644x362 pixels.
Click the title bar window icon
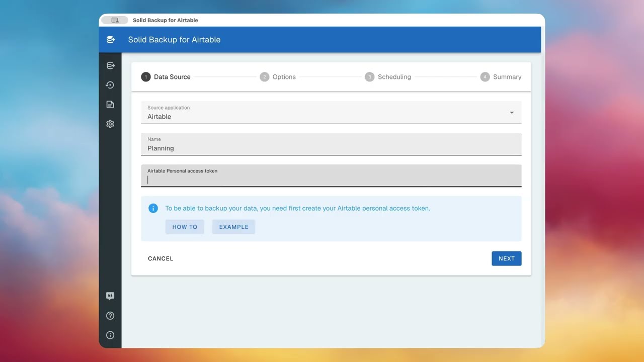pyautogui.click(x=115, y=20)
